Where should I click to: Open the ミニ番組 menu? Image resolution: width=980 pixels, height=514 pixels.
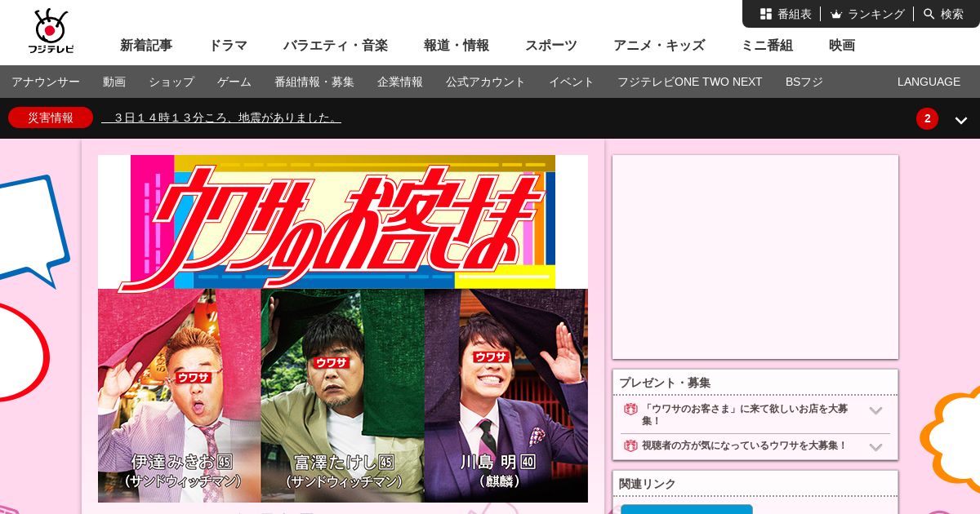(767, 46)
